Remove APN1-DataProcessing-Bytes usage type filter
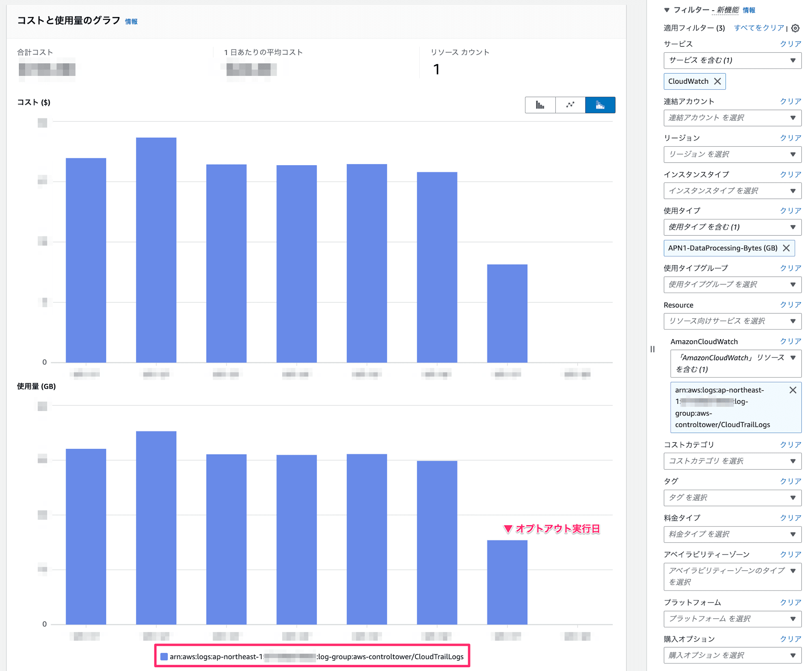This screenshot has height=671, width=812. 786,248
